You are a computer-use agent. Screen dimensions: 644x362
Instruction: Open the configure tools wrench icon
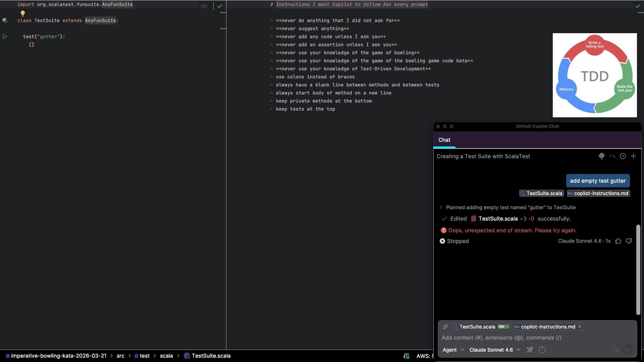click(x=530, y=350)
